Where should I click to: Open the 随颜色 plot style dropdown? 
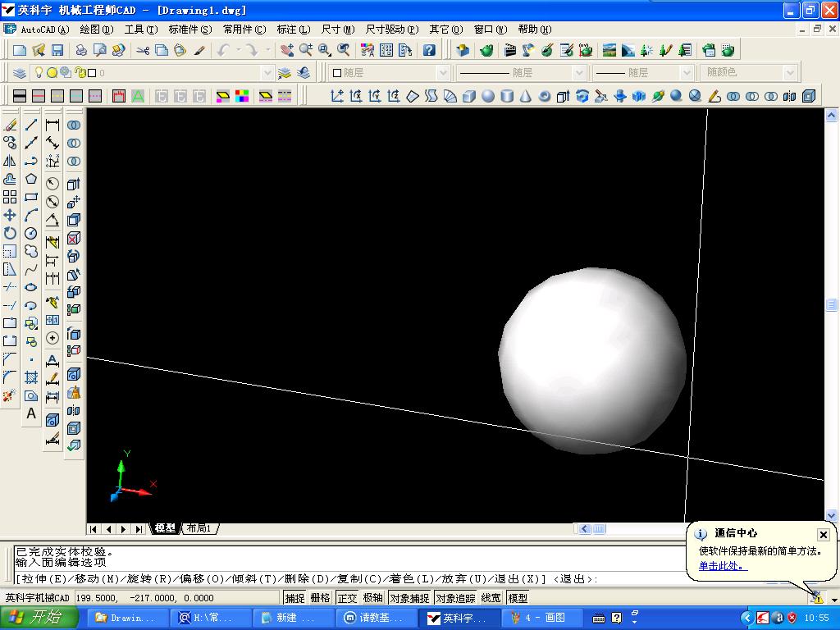[790, 73]
